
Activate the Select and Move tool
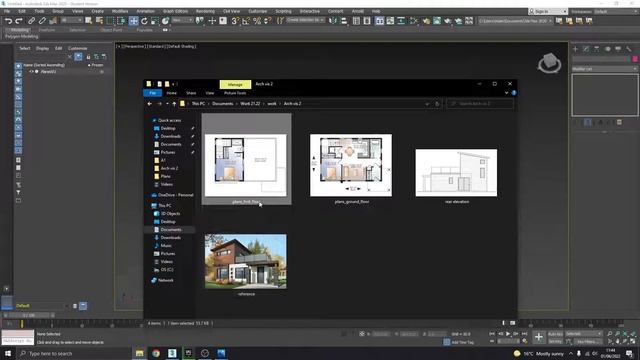point(133,21)
